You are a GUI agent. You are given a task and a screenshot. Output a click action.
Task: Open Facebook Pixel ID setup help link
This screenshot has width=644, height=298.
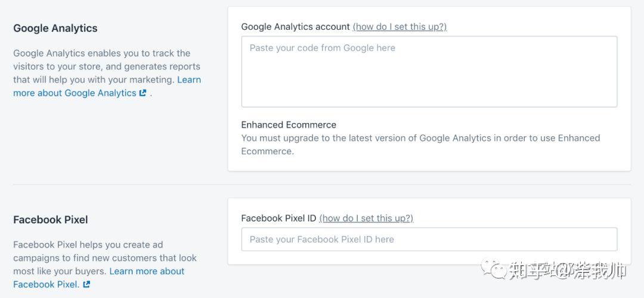click(x=366, y=218)
